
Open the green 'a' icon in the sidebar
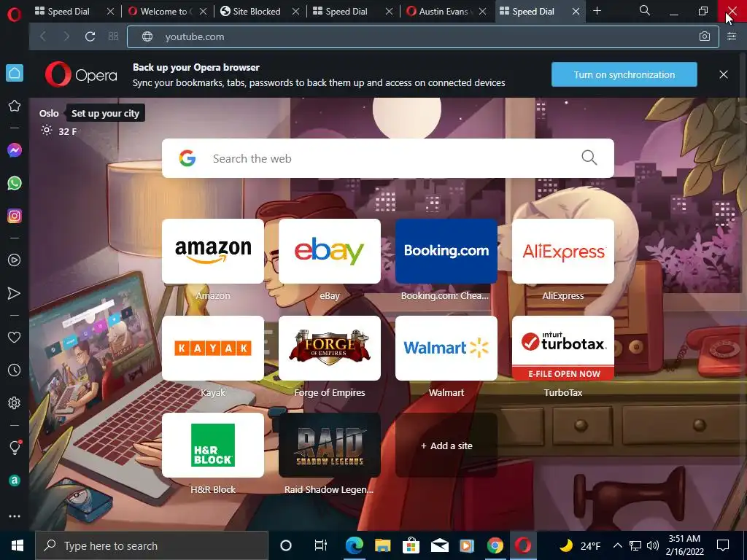coord(15,481)
